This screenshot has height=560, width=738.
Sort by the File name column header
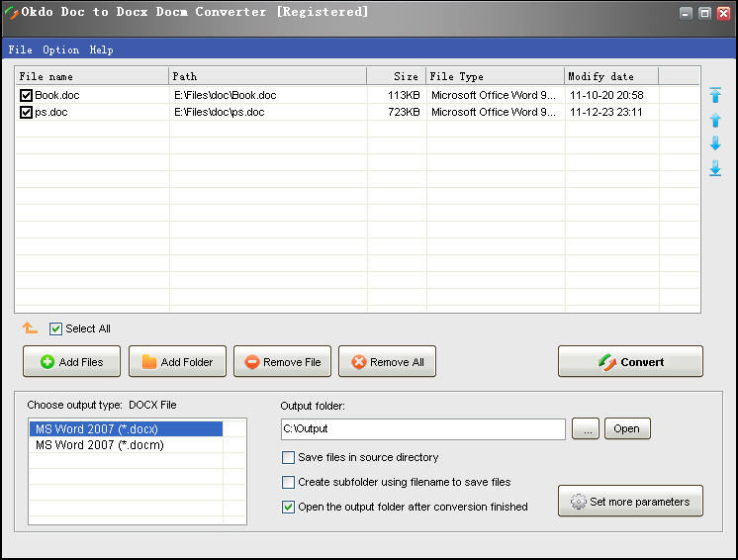pos(92,76)
